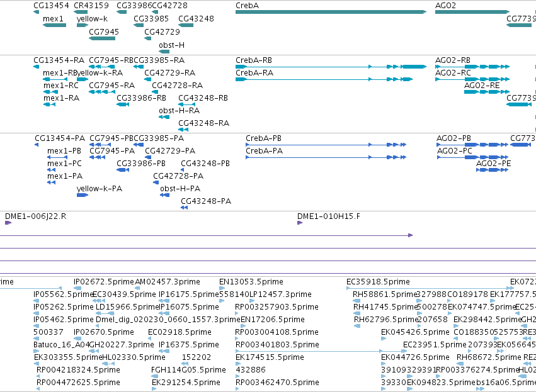Select the yellow-k-PA protein label

(x=100, y=189)
